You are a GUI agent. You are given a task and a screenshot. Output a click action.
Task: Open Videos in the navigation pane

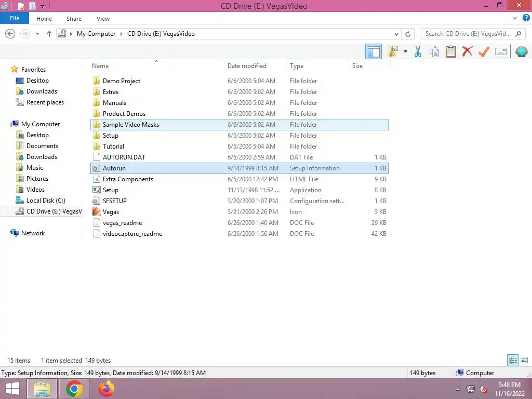35,189
